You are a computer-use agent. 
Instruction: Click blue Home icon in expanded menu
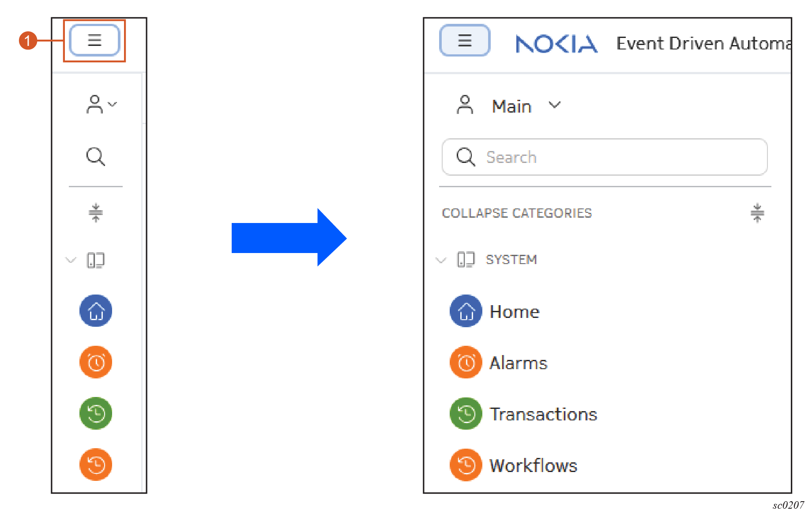click(x=466, y=311)
